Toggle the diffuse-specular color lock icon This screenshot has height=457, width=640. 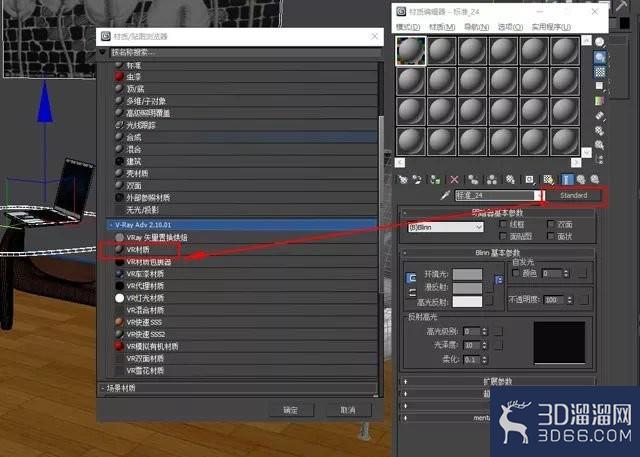point(412,292)
